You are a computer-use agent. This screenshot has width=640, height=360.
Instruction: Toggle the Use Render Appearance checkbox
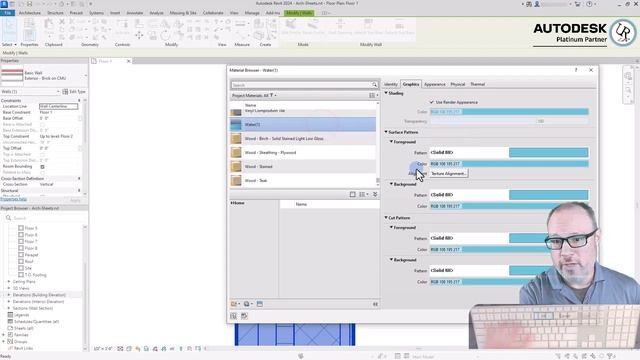pos(432,102)
